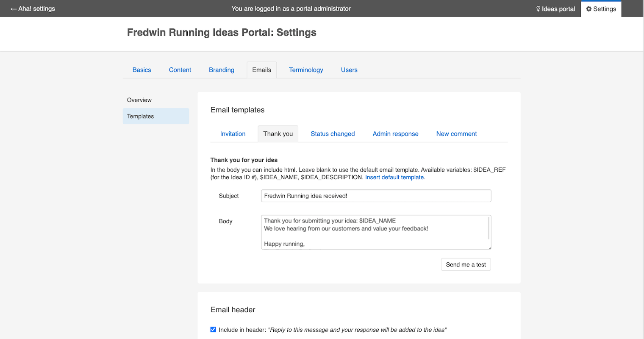Click the Settings gear icon
Viewport: 644px width, 339px height.
(588, 8)
